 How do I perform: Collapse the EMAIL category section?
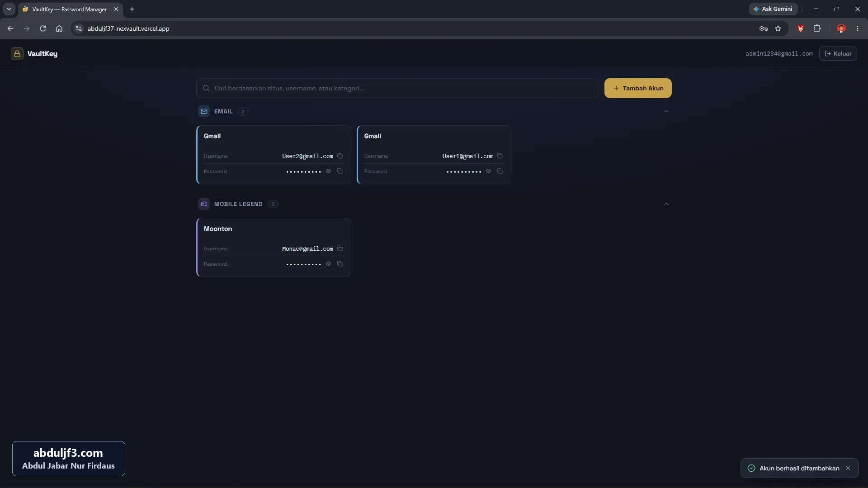[x=666, y=111]
